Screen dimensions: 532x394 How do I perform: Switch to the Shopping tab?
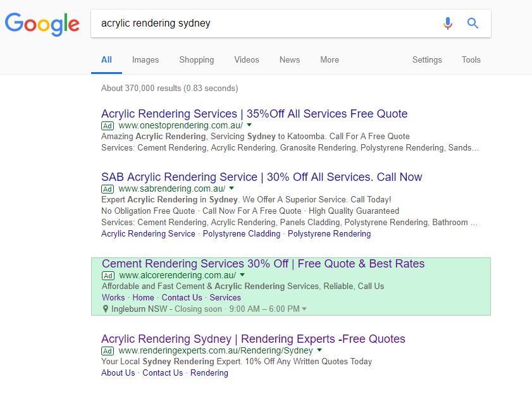(x=197, y=60)
